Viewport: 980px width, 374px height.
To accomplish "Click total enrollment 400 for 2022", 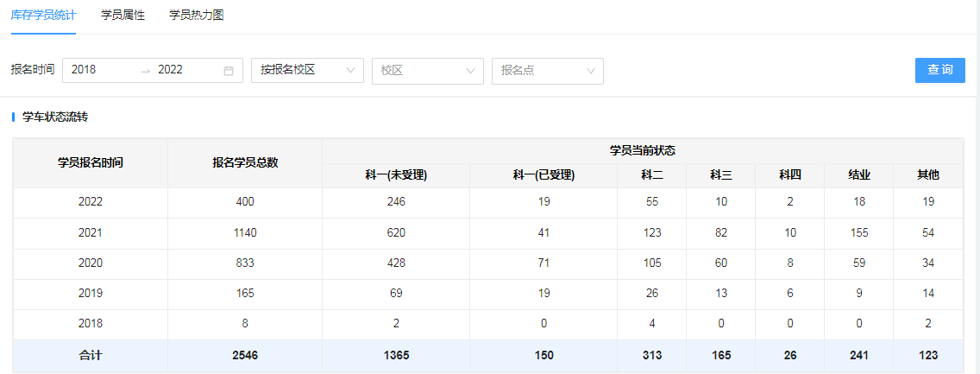I will tap(245, 202).
